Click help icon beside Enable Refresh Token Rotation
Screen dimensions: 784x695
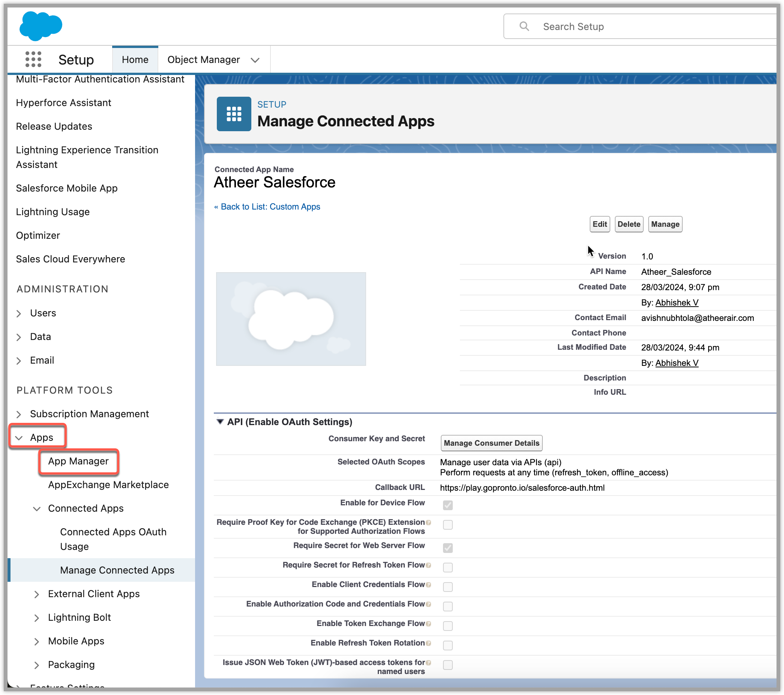pyautogui.click(x=428, y=643)
